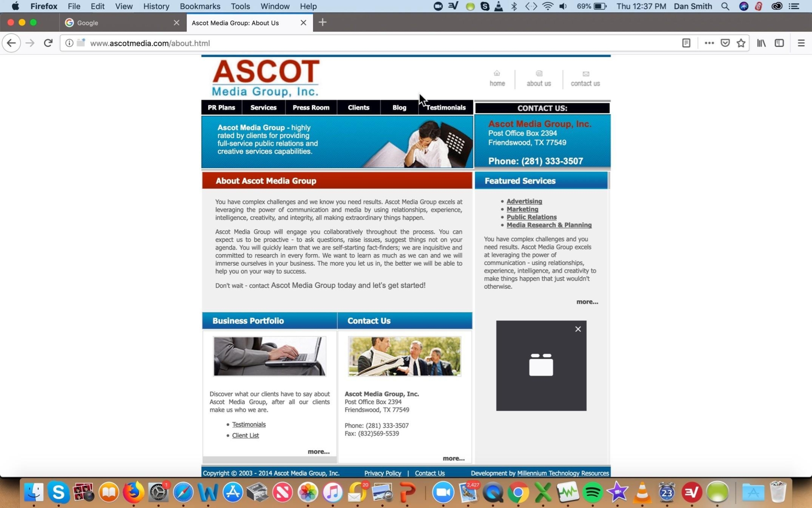Activate the plugin block icon
812x508 pixels.
pos(541,365)
